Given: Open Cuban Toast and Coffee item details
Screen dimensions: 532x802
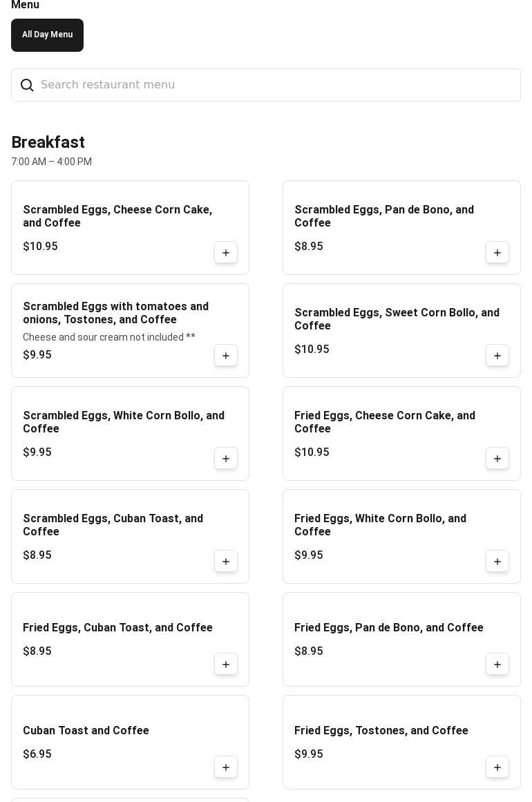Looking at the screenshot, I should 86,731.
